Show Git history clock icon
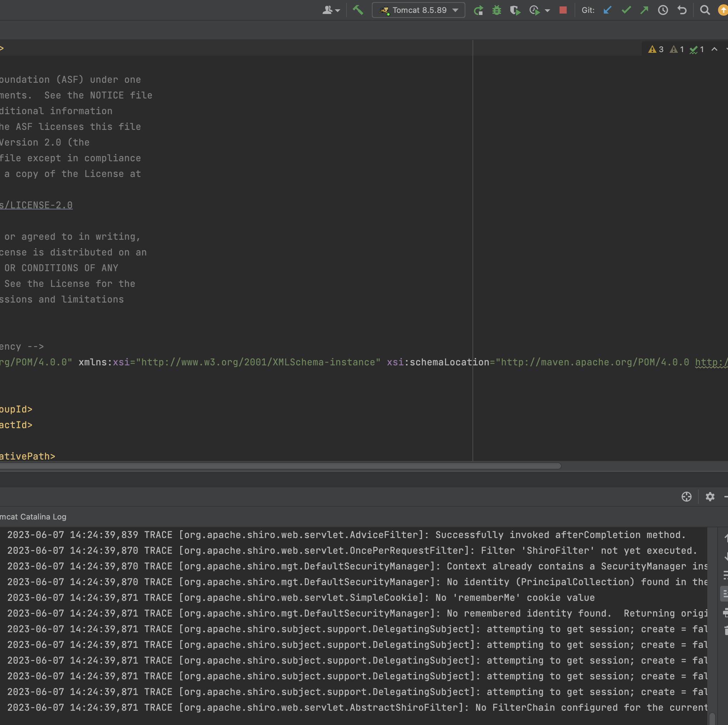Viewport: 728px width, 725px height. 663,10
